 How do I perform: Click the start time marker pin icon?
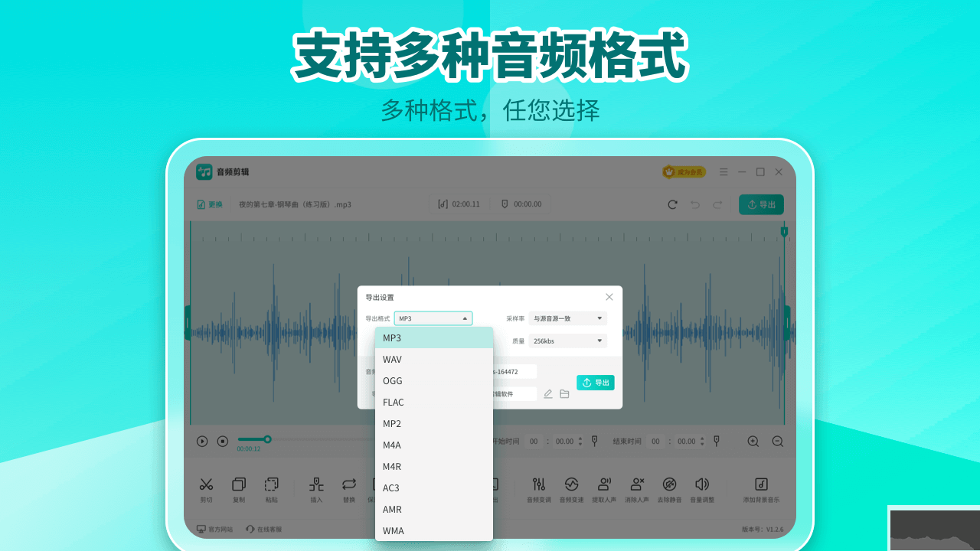coord(594,441)
